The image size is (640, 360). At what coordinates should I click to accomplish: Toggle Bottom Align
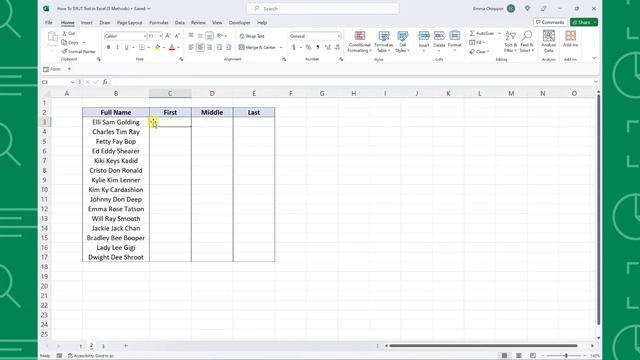click(209, 36)
